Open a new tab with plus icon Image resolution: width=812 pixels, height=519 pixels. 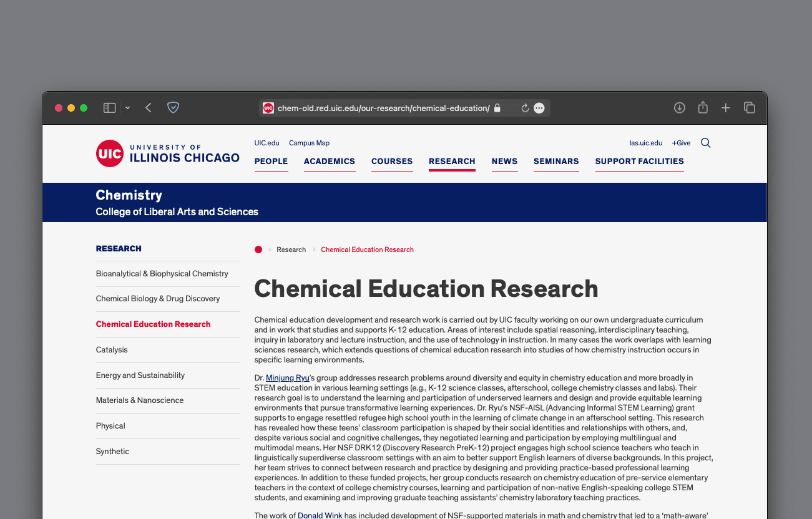[x=726, y=108]
